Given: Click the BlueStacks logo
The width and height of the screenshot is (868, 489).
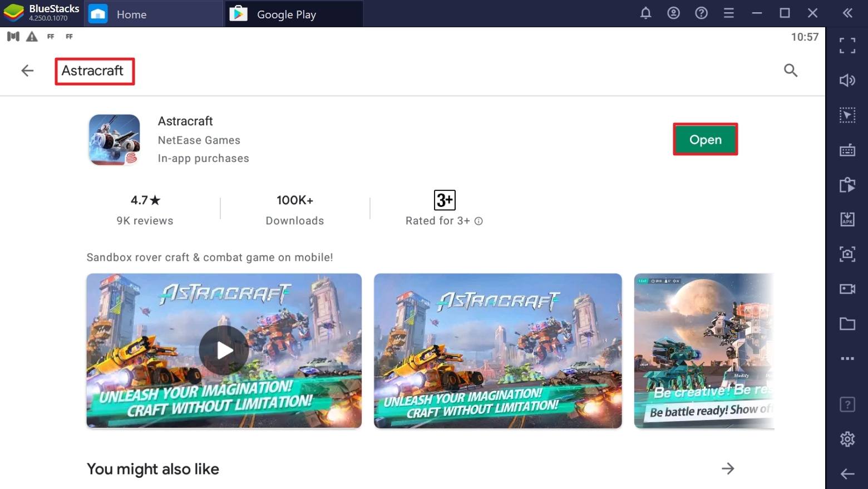Looking at the screenshot, I should (13, 13).
